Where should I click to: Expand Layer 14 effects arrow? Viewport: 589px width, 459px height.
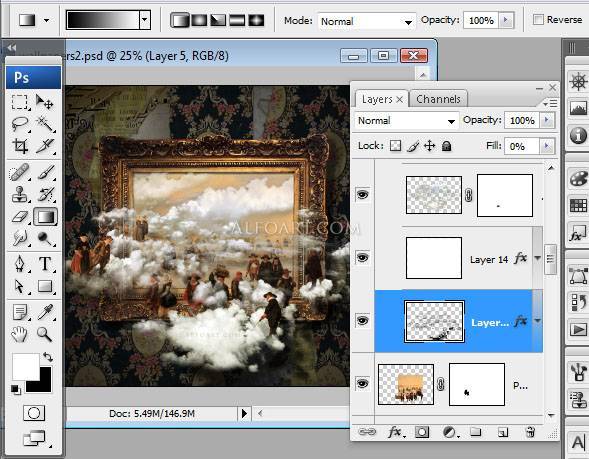click(538, 258)
